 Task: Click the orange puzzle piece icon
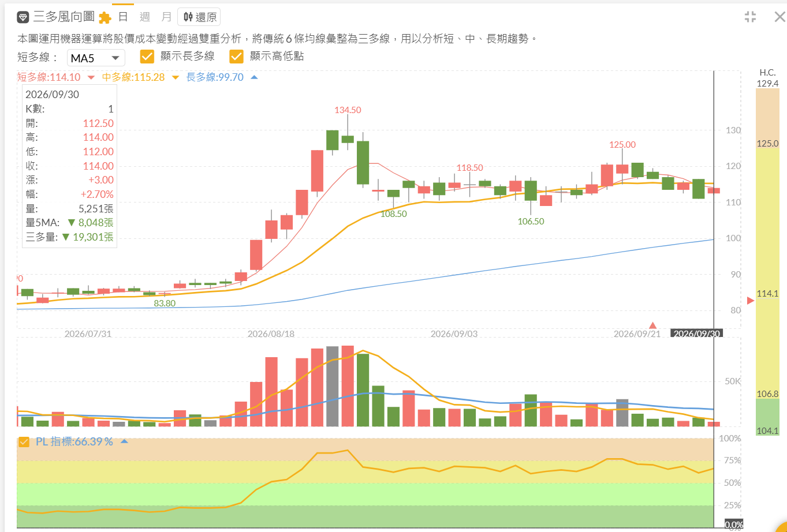[x=105, y=18]
